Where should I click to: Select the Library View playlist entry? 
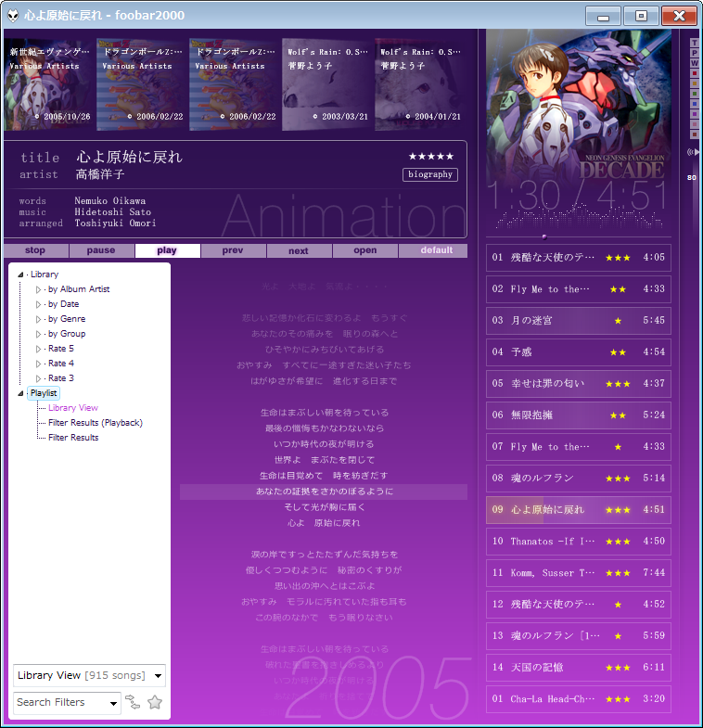coord(73,408)
